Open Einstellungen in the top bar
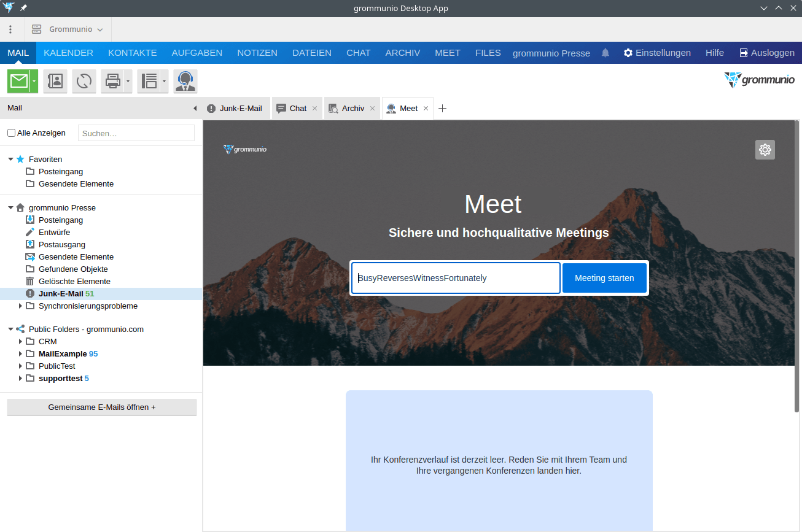This screenshot has height=532, width=802. tap(657, 53)
